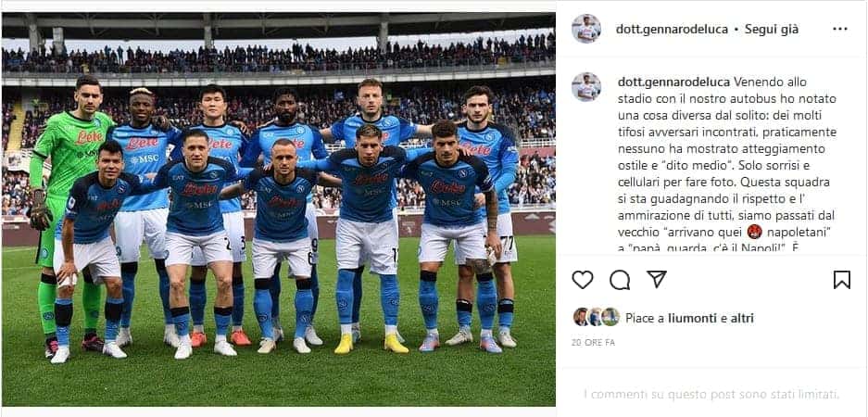Click the profile avatar in the post header

click(x=586, y=29)
